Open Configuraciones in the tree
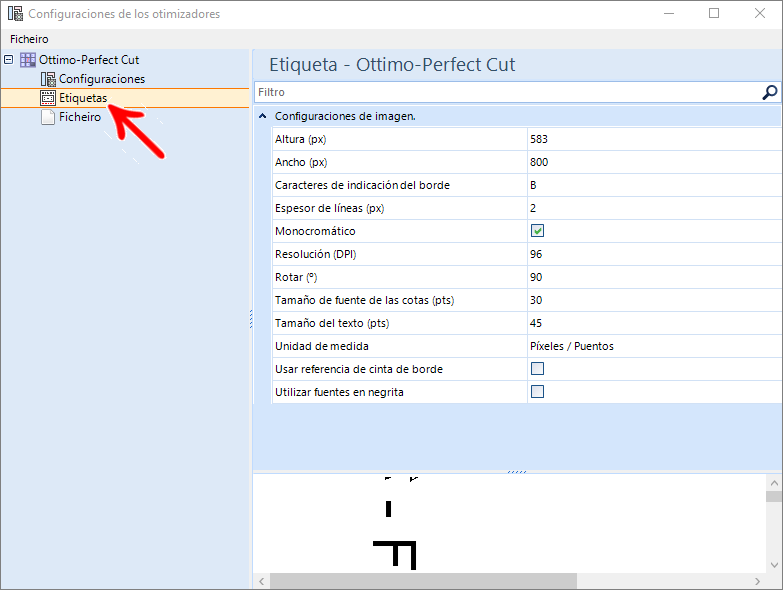 point(102,79)
